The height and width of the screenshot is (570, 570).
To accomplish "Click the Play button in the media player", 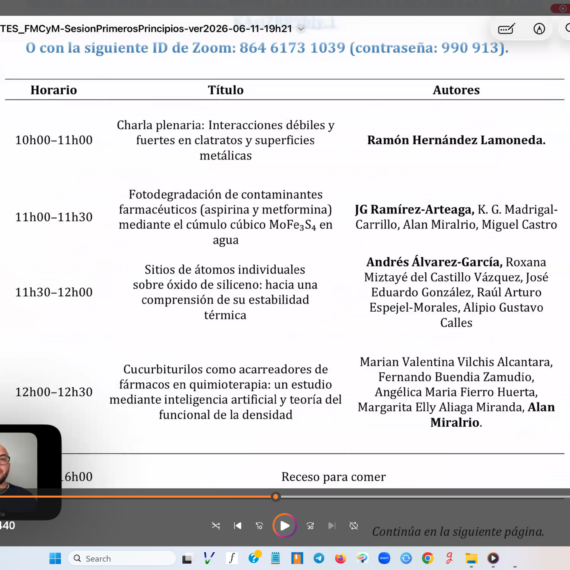I will click(285, 526).
